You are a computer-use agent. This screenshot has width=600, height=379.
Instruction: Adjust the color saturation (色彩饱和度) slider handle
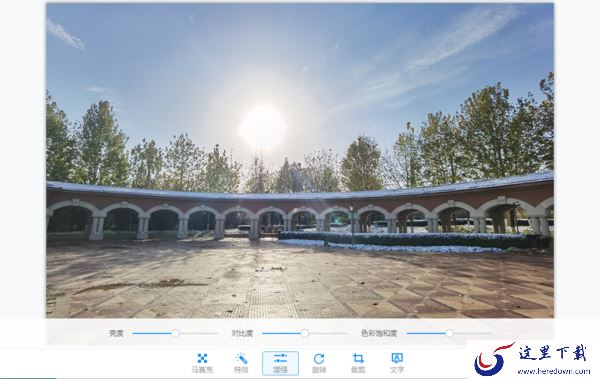coord(449,333)
